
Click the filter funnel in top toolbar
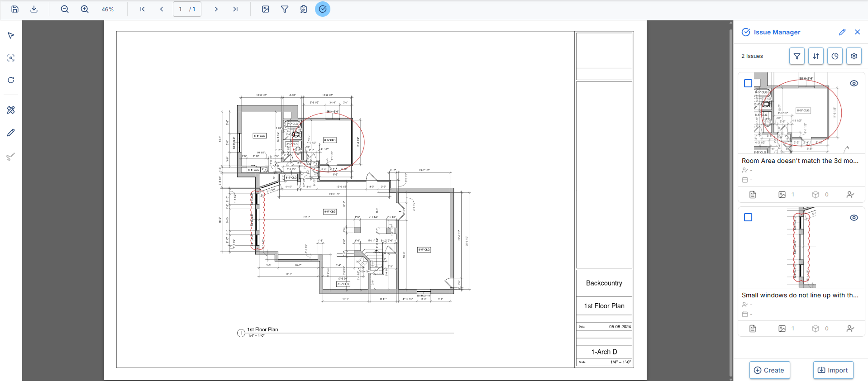[x=285, y=9]
